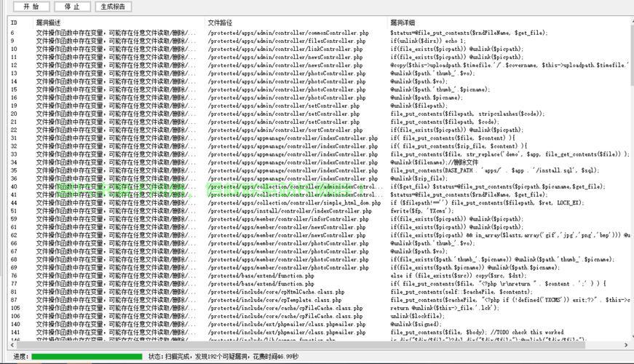Click detail 'return @unlink($this->_file.'.lck');'
The height and width of the screenshot is (364, 634).
pos(444,308)
